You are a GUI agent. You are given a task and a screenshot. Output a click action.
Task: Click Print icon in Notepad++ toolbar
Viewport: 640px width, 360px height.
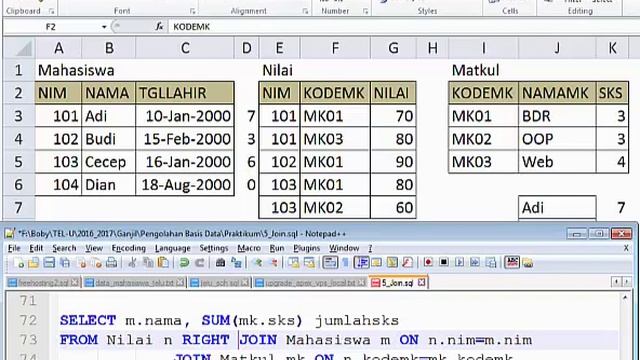[111, 262]
